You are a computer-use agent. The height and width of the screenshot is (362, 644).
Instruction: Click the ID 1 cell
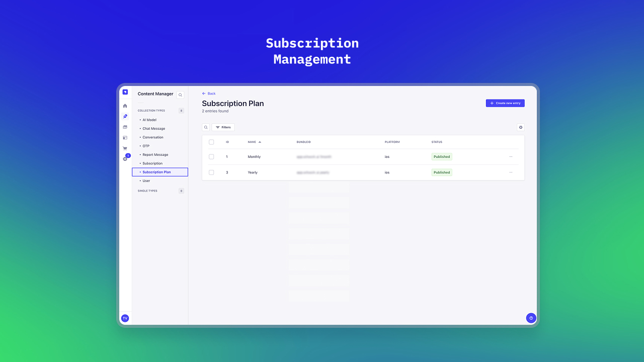click(227, 157)
